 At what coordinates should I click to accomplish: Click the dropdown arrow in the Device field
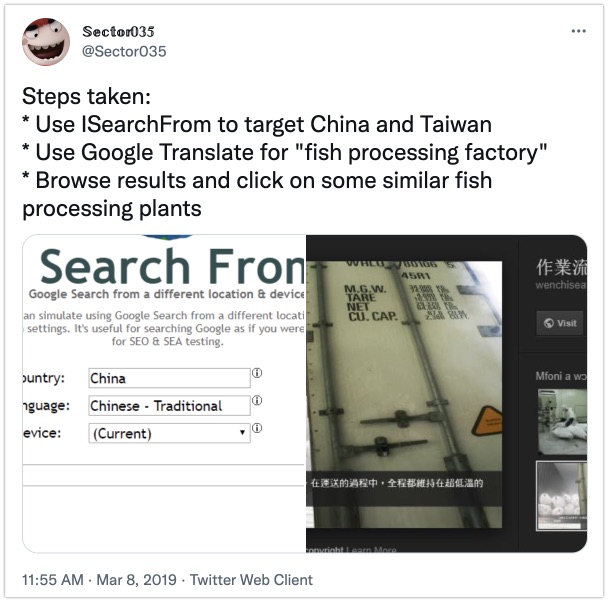click(x=242, y=433)
